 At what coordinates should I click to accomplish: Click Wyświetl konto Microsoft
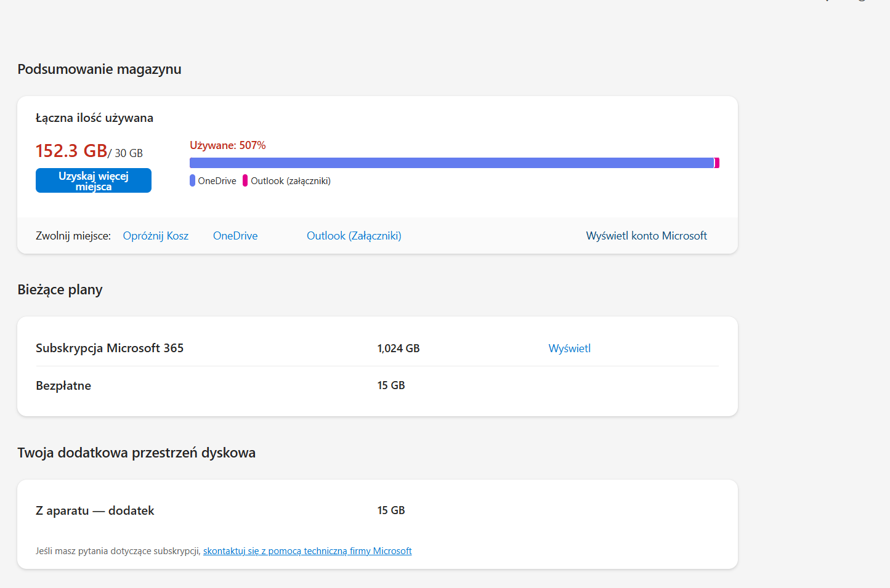(x=646, y=236)
